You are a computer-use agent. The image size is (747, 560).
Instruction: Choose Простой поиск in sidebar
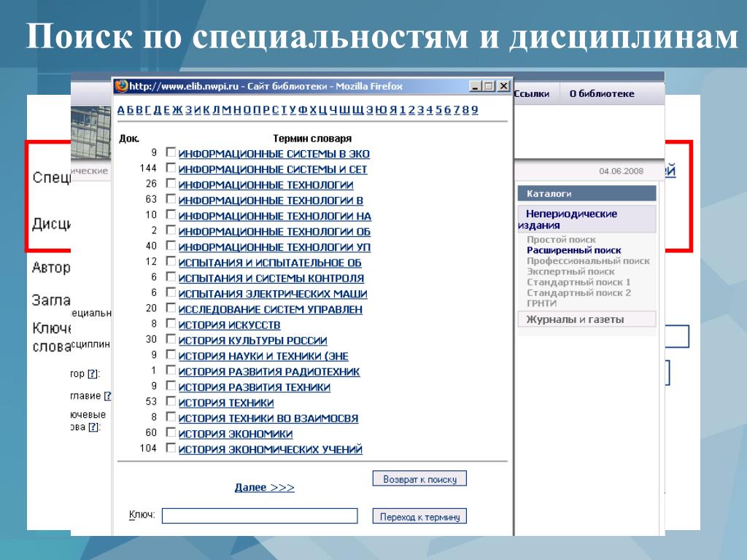point(561,239)
